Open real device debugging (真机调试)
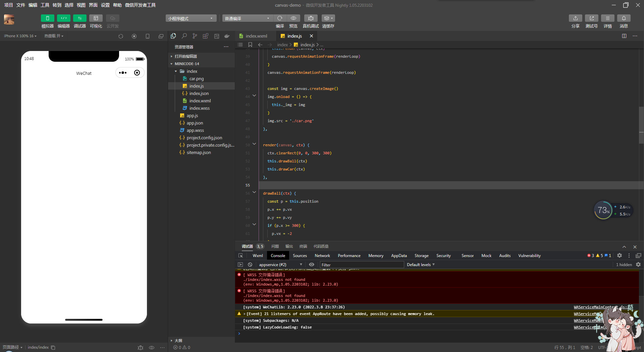Viewport: 644px width, 352px height. click(311, 18)
